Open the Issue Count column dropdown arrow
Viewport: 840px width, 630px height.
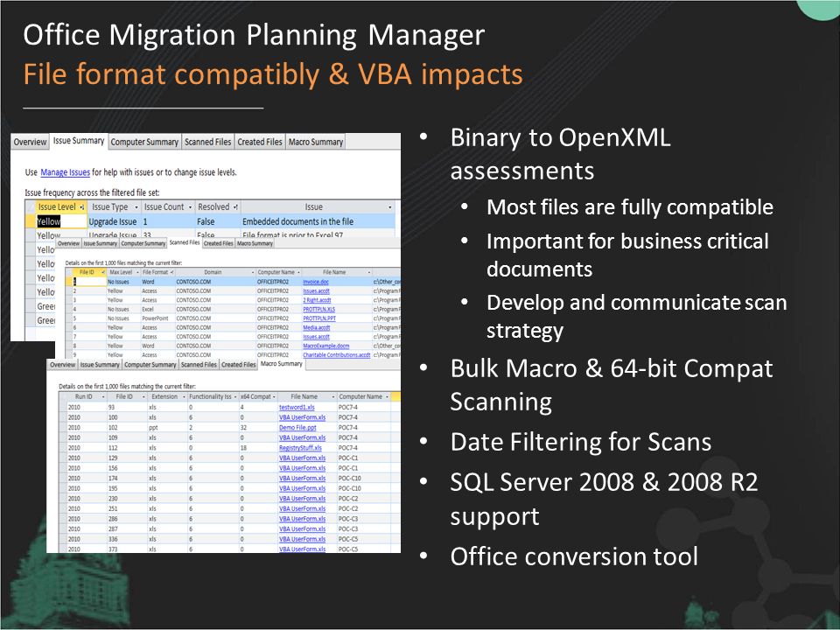[x=190, y=207]
